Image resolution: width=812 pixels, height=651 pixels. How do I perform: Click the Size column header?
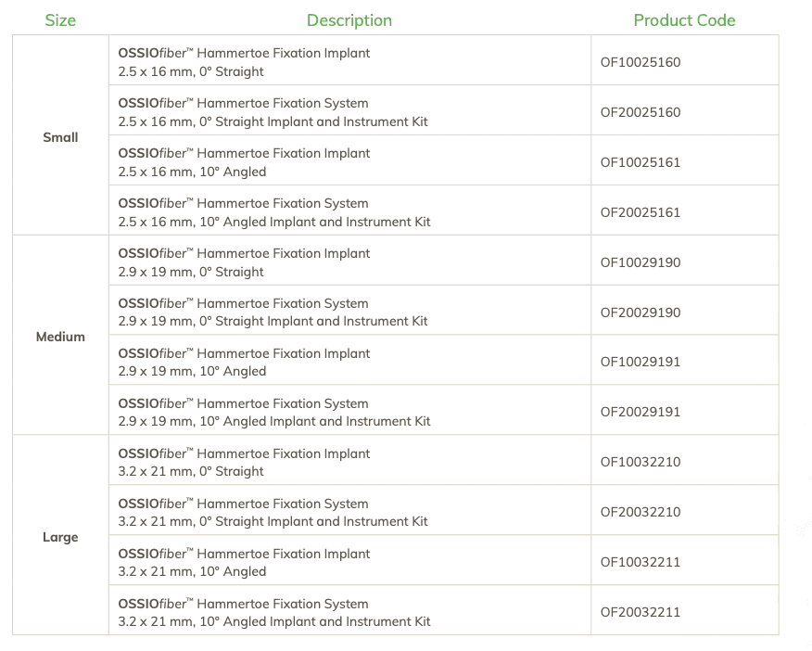pos(60,20)
